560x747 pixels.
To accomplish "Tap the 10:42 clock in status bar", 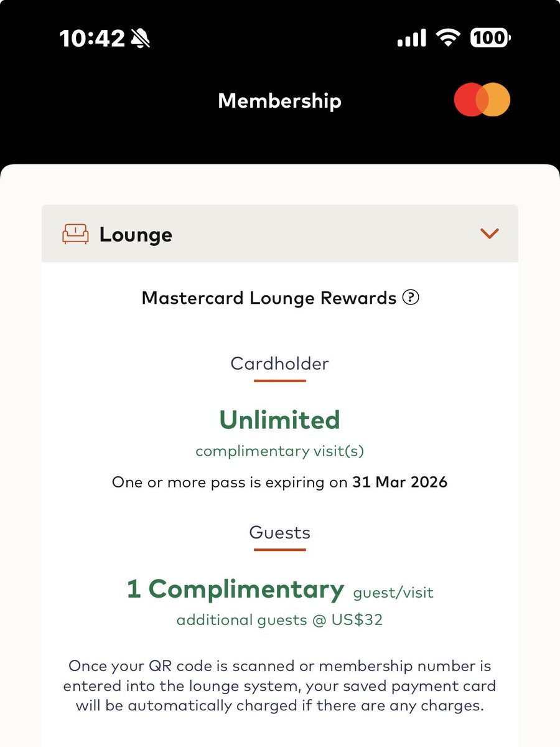I will [92, 39].
